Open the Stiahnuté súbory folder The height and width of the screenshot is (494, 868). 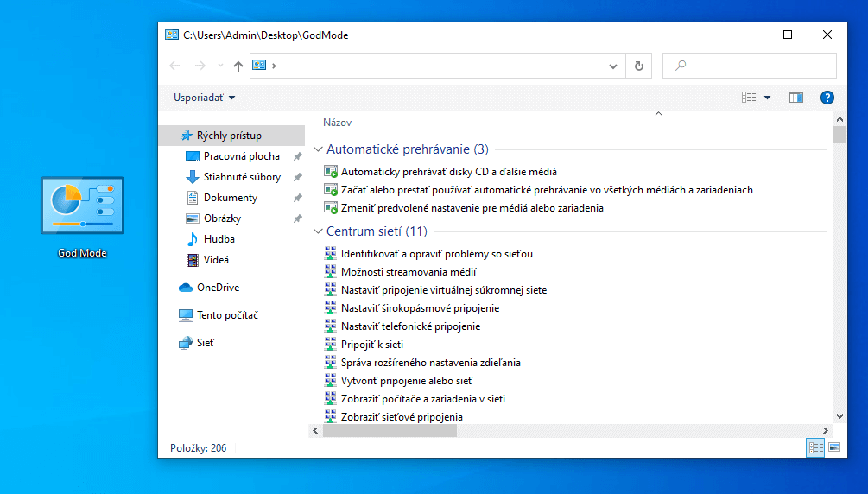242,177
